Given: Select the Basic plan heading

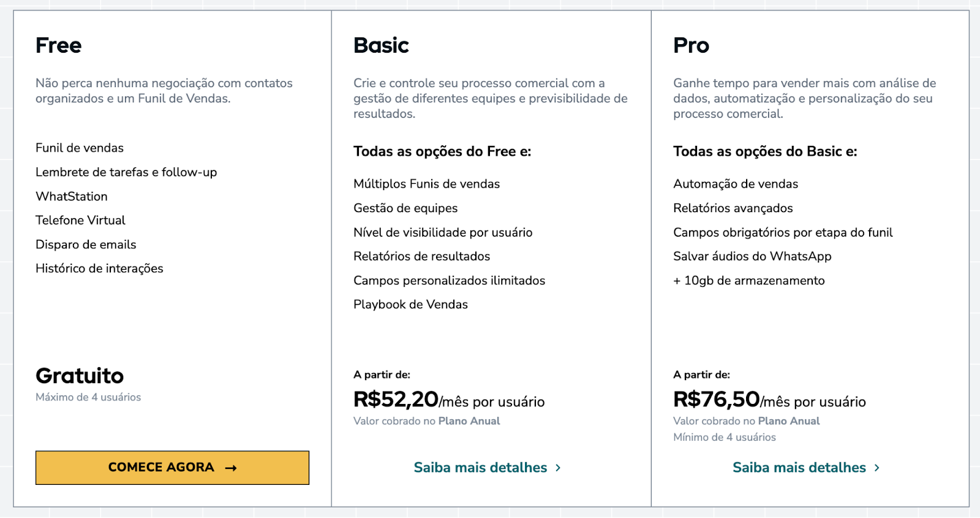Looking at the screenshot, I should pyautogui.click(x=381, y=45).
